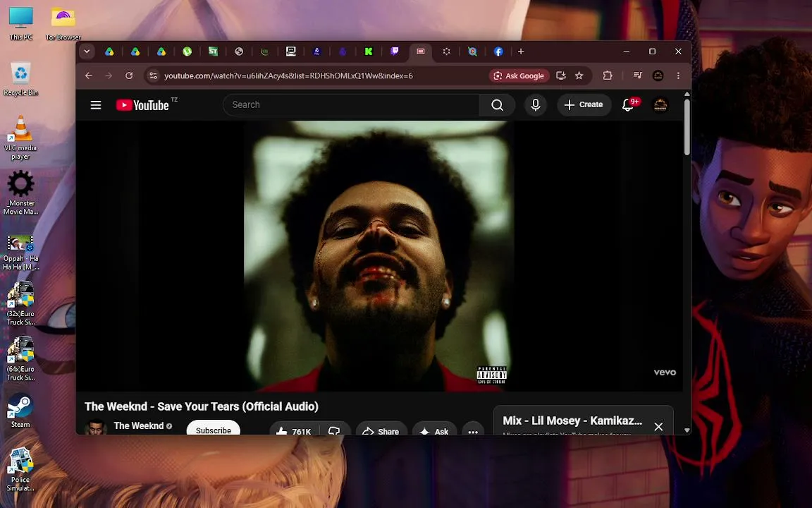Select the Recycle Bin desktop icon

tap(20, 79)
